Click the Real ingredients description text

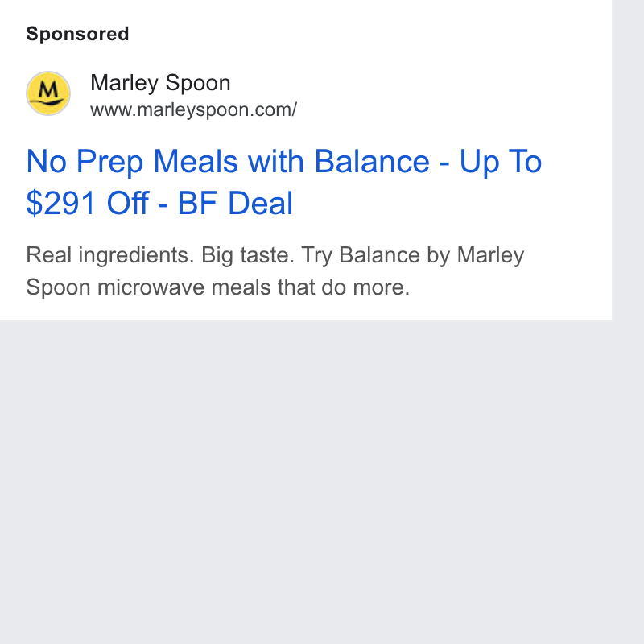(x=110, y=255)
